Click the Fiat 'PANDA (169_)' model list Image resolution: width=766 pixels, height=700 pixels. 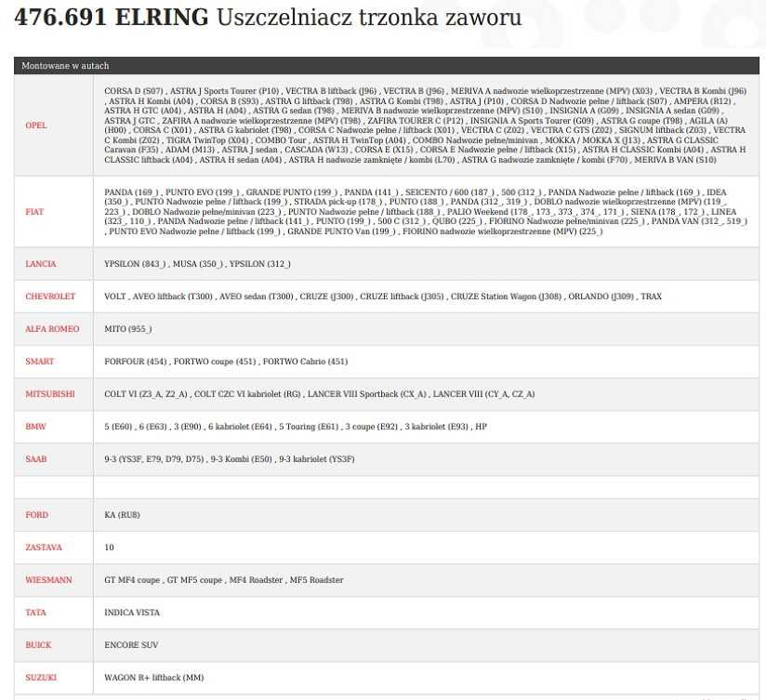point(426,212)
